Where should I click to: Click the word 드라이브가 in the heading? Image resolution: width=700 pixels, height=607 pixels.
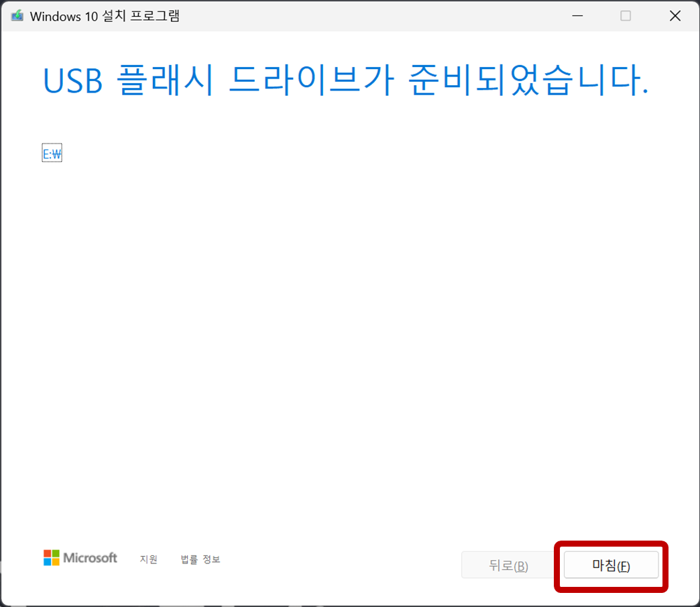(311, 80)
